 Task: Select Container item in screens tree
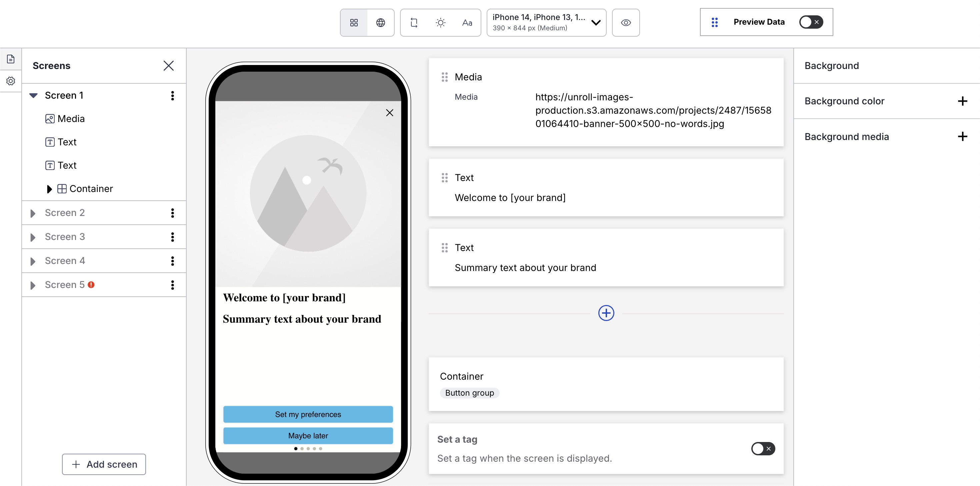85,189
